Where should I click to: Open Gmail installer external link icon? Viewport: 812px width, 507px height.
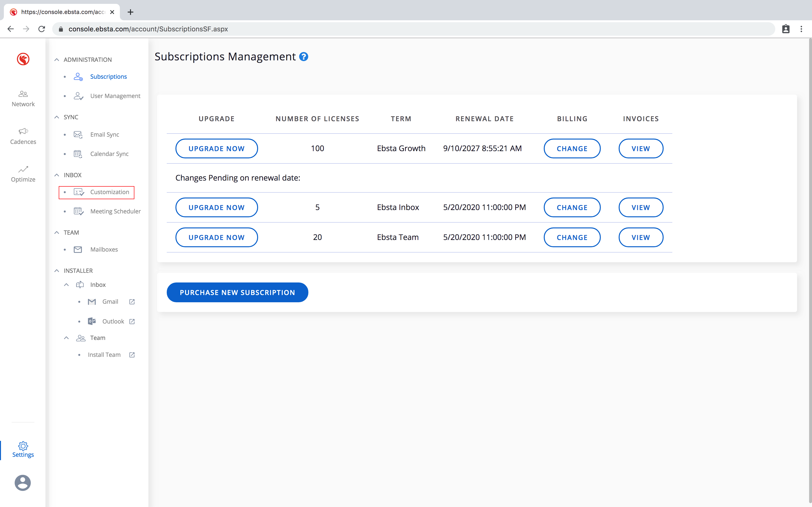coord(132,302)
